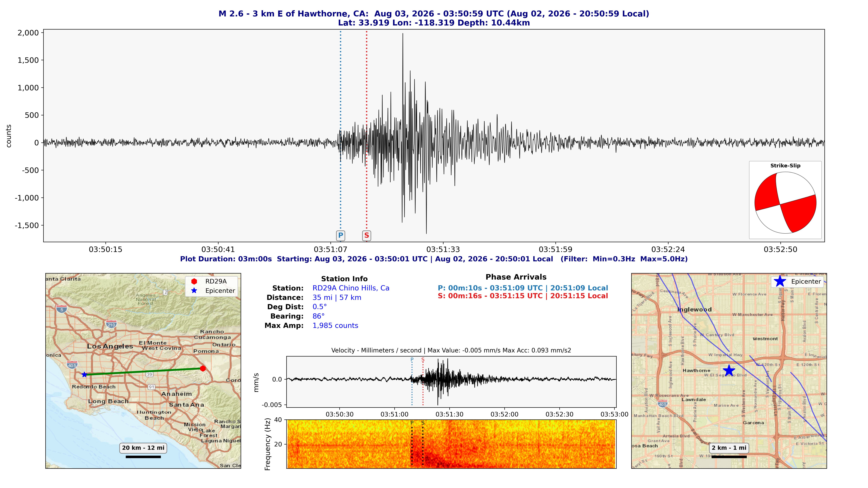Click the red hexagon in the regional map legend
This screenshot has width=868, height=488.
(194, 282)
